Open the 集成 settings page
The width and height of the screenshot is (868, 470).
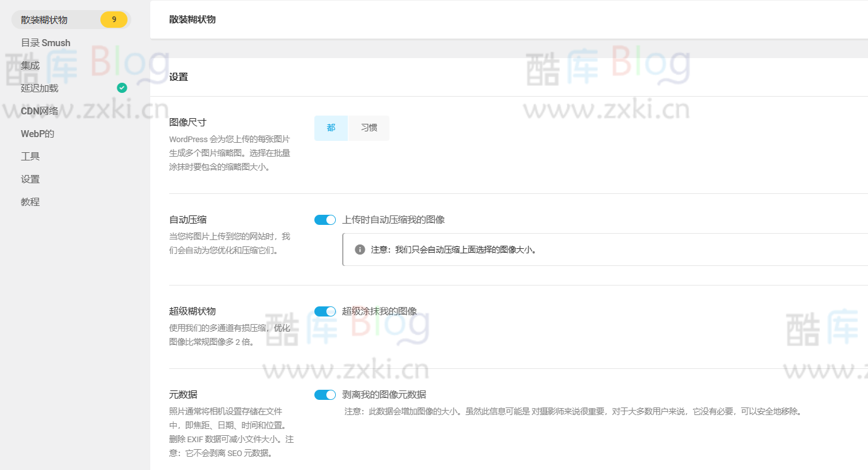[x=30, y=65]
